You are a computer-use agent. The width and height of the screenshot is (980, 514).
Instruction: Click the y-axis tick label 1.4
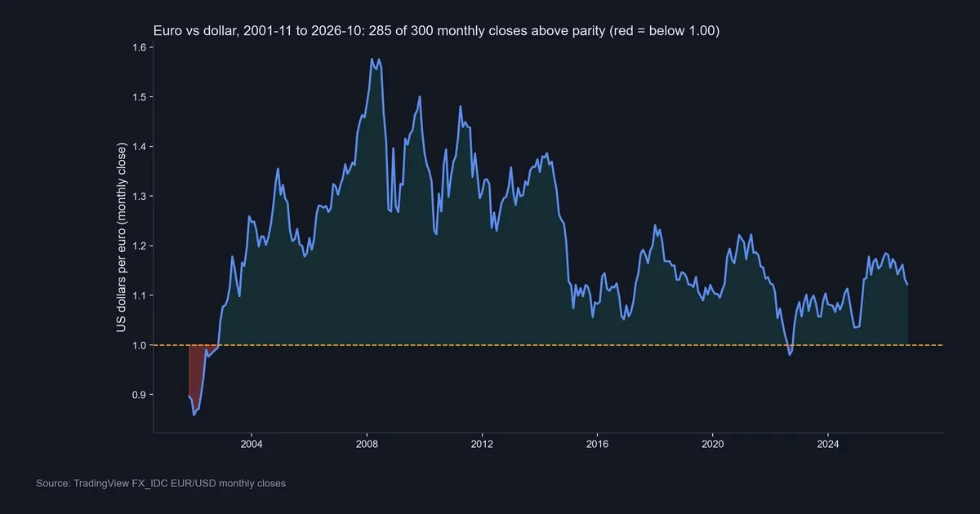(139, 147)
